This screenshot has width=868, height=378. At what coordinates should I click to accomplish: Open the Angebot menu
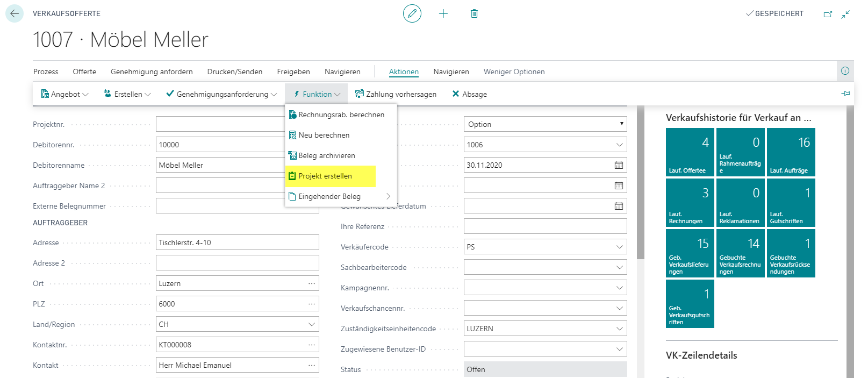pyautogui.click(x=65, y=94)
